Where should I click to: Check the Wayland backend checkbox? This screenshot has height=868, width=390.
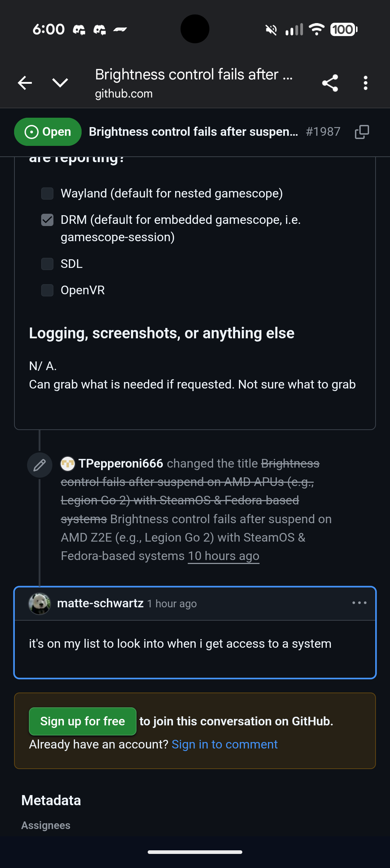[47, 194]
